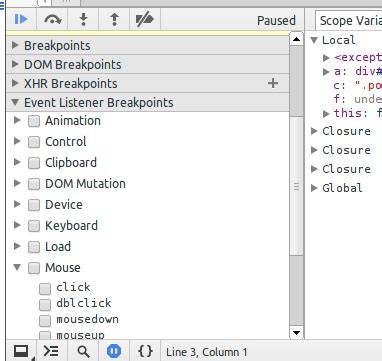Screen dimensions: 382x361
Task: Expand the Clipboard category arrow
Action: pyautogui.click(x=17, y=162)
